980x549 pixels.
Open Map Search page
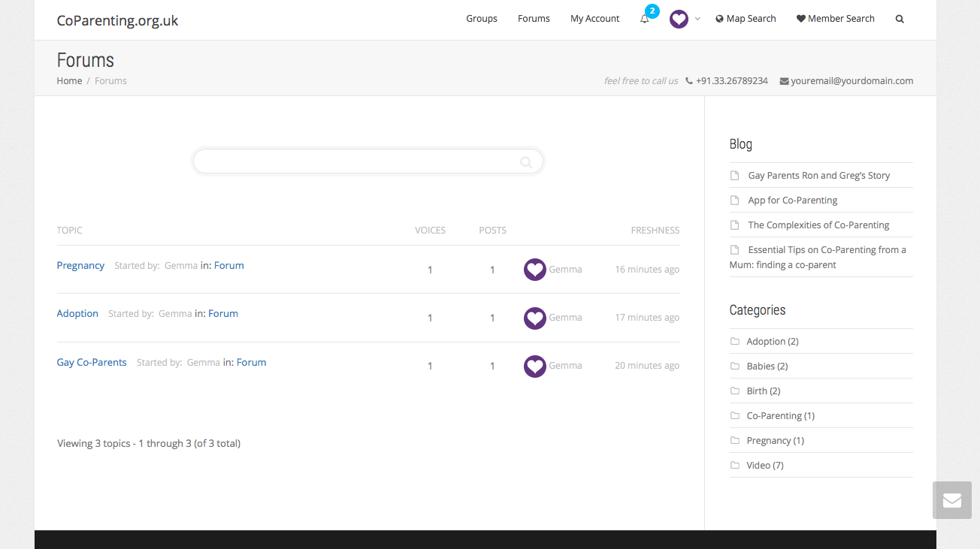click(x=746, y=19)
